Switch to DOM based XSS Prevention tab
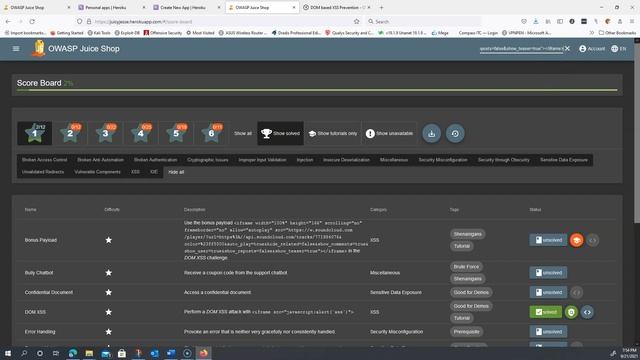Image resolution: width=640 pixels, height=360 pixels. [x=337, y=7]
